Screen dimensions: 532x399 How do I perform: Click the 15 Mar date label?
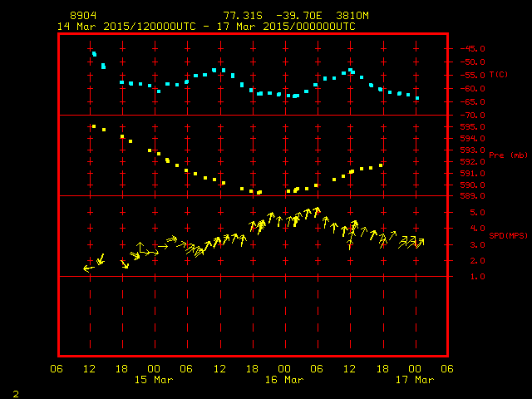[x=154, y=380]
